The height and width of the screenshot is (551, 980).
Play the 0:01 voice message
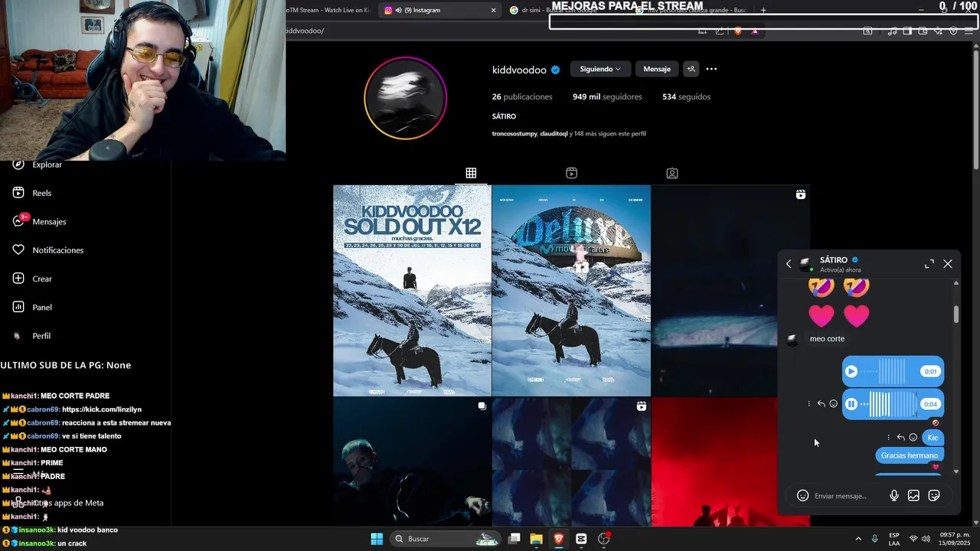[x=851, y=371]
